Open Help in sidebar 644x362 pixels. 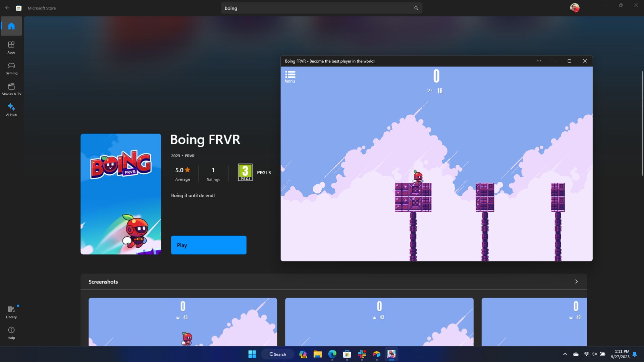[11, 333]
